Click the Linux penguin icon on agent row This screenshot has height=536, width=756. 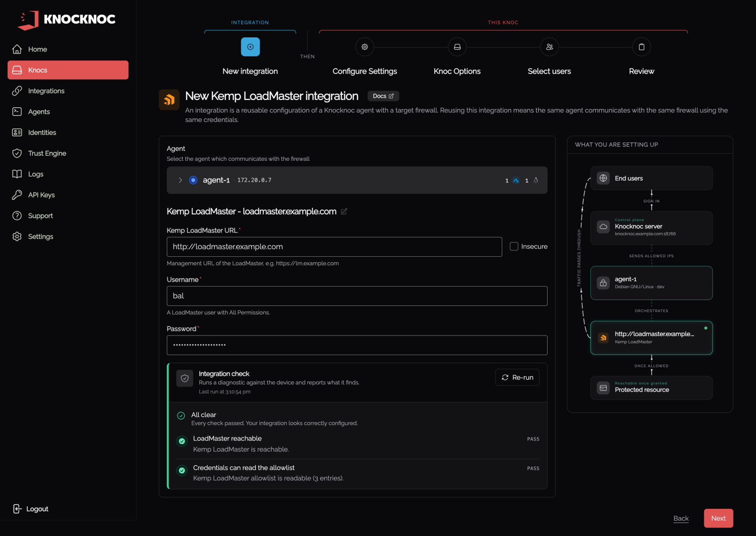pyautogui.click(x=536, y=180)
